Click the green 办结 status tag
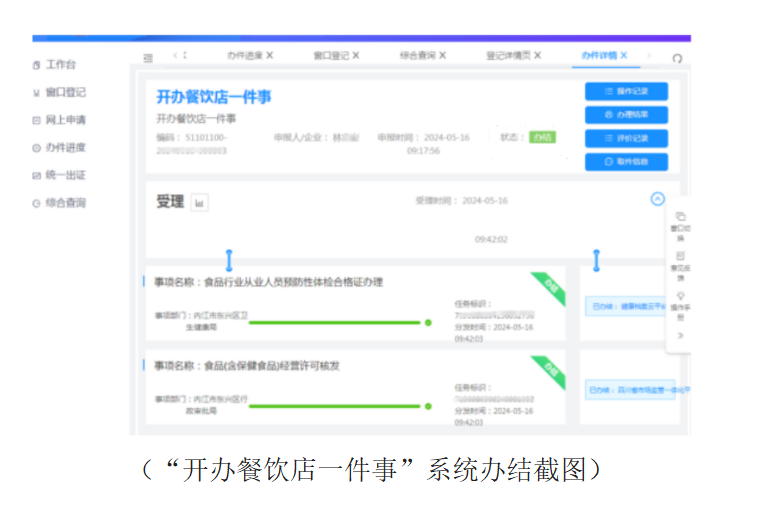The width and height of the screenshot is (769, 509). pos(542,137)
